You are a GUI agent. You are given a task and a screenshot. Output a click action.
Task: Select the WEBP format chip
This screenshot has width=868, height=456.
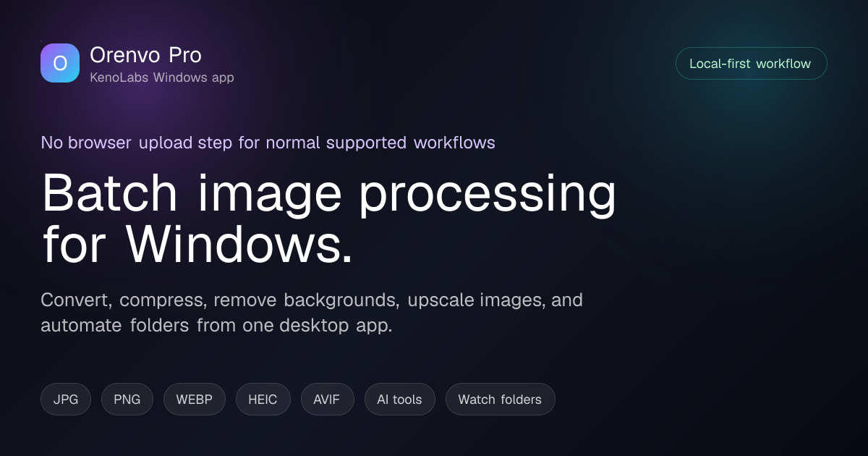click(195, 400)
